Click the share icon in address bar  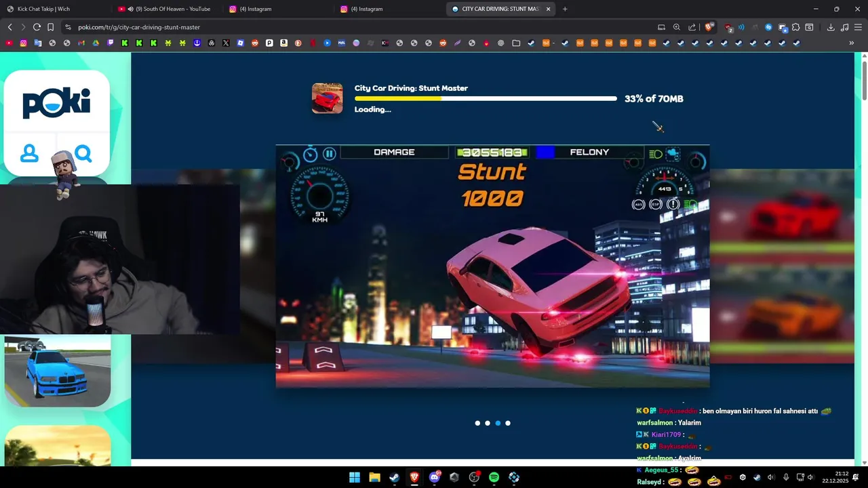click(x=692, y=27)
